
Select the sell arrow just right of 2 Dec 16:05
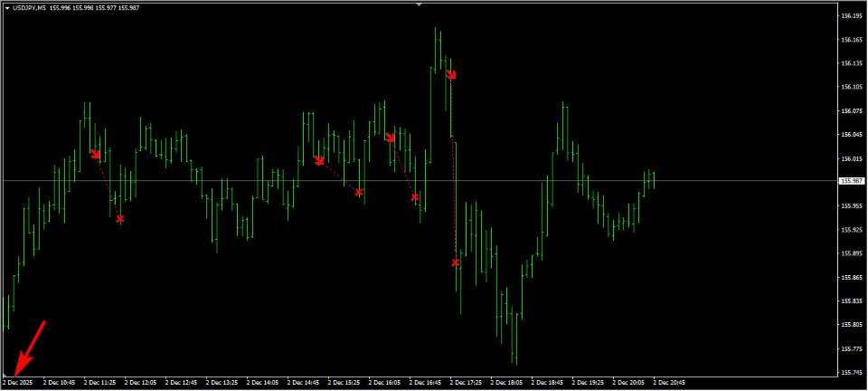pyautogui.click(x=391, y=137)
